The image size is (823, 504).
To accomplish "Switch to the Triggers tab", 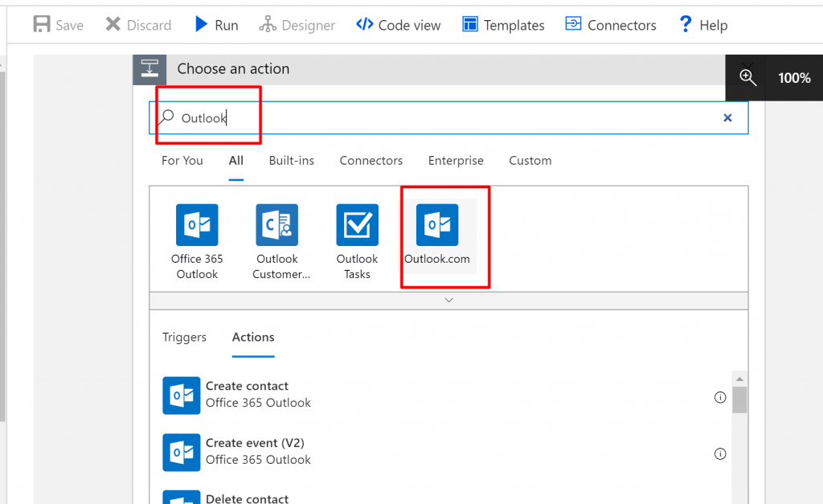I will (x=184, y=337).
